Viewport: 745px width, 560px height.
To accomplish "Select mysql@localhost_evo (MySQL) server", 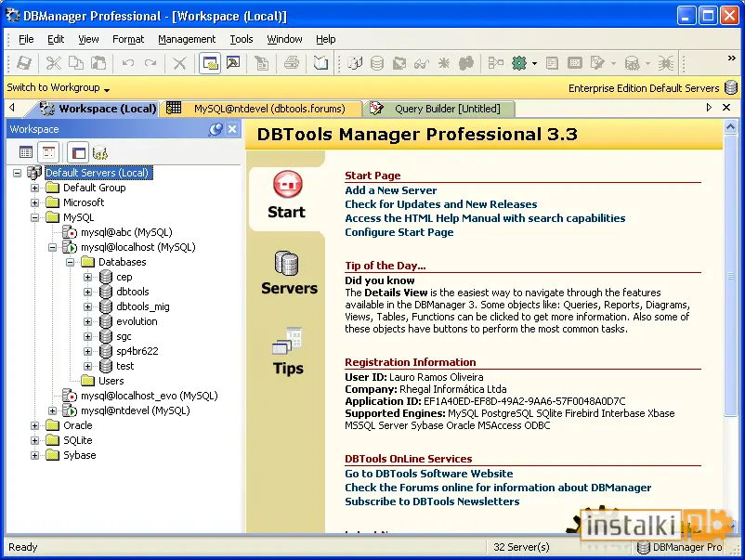I will pyautogui.click(x=150, y=396).
